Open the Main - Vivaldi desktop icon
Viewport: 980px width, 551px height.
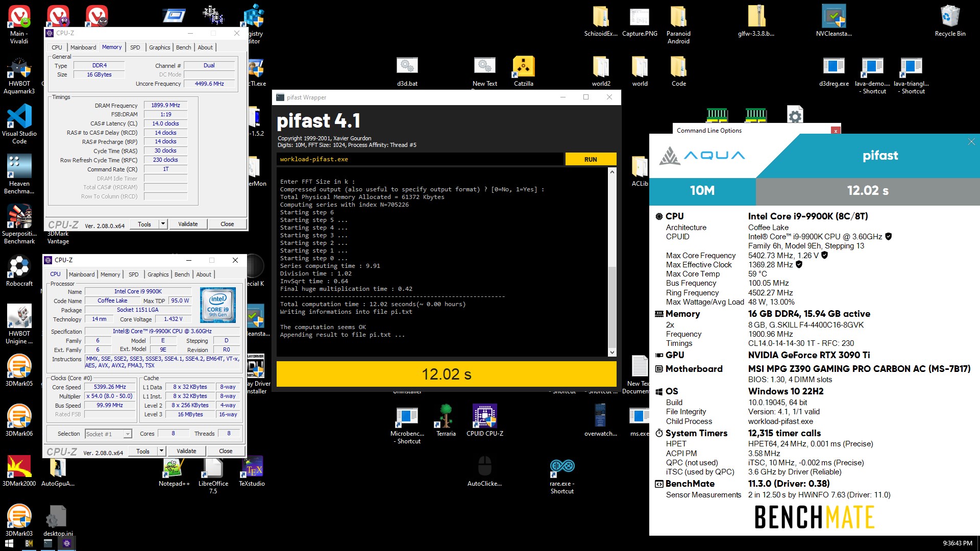pos(19,24)
